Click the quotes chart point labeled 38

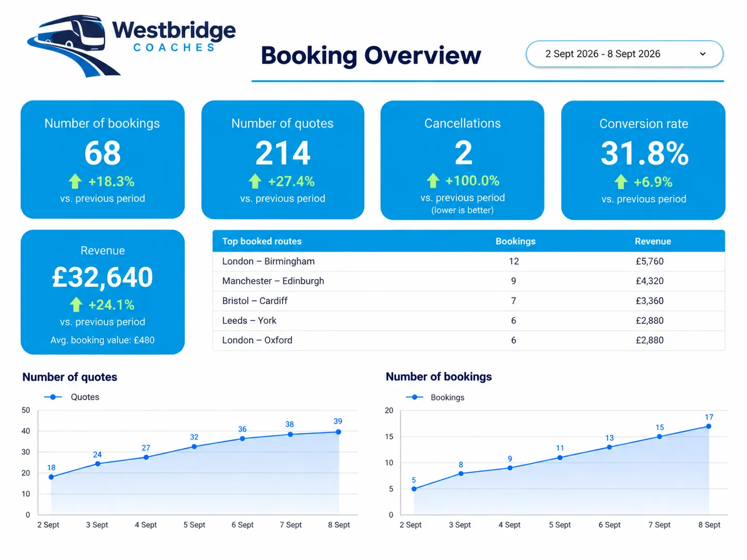click(290, 434)
